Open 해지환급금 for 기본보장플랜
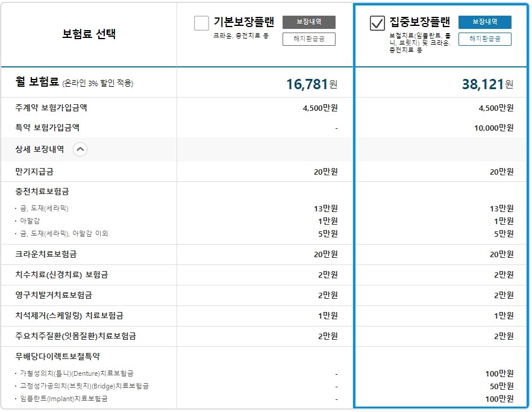Screen dimensions: 532x412 pos(308,39)
